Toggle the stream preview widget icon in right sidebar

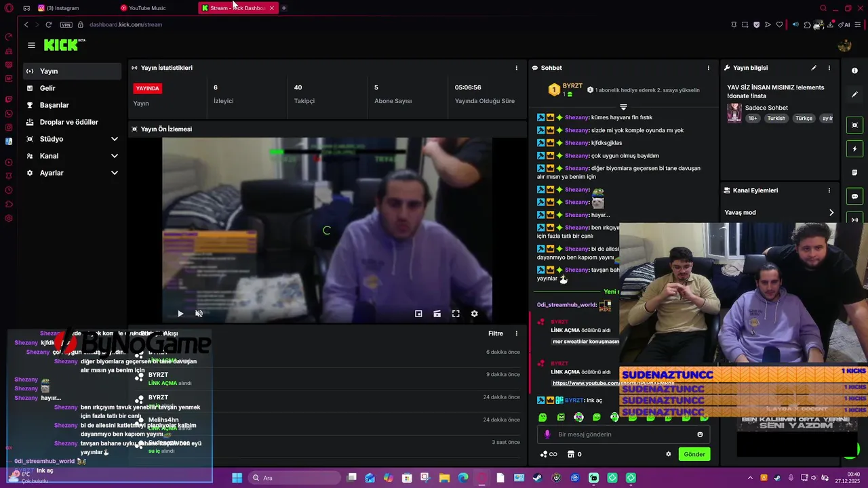click(x=854, y=125)
